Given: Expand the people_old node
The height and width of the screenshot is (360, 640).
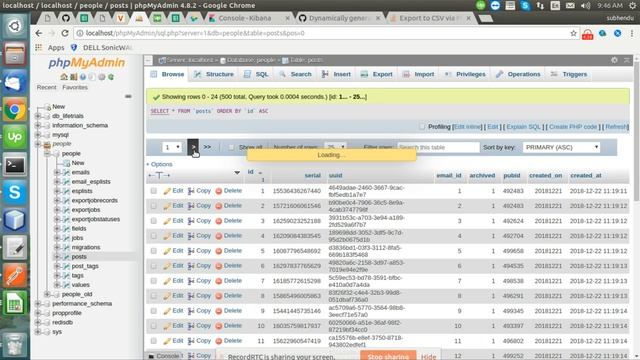Looking at the screenshot, I should pyautogui.click(x=47, y=294).
